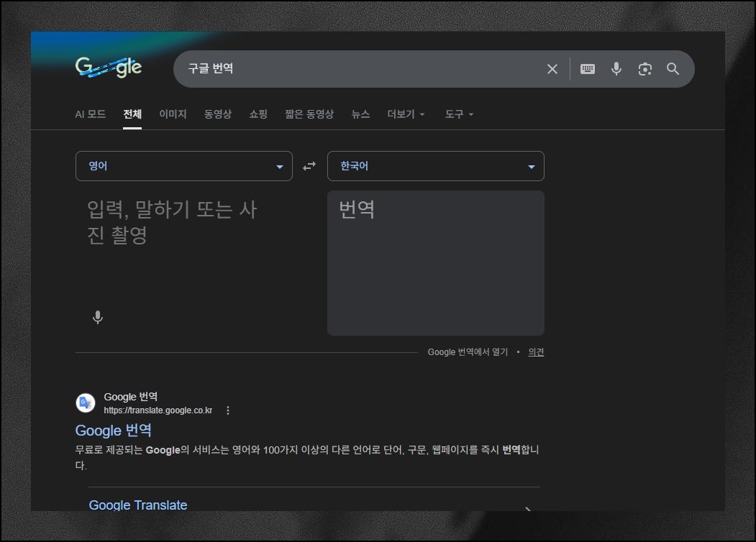Click the Google 번역에서 열기 link

tap(468, 352)
